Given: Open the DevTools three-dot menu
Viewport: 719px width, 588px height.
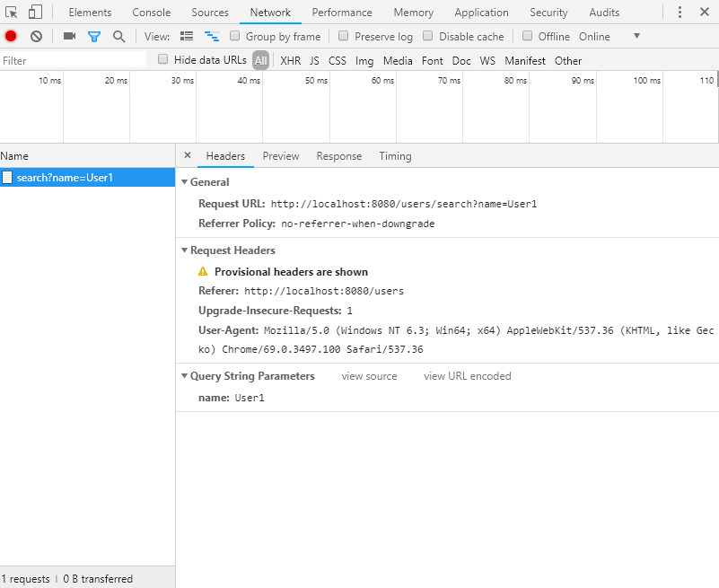Looking at the screenshot, I should [x=680, y=12].
